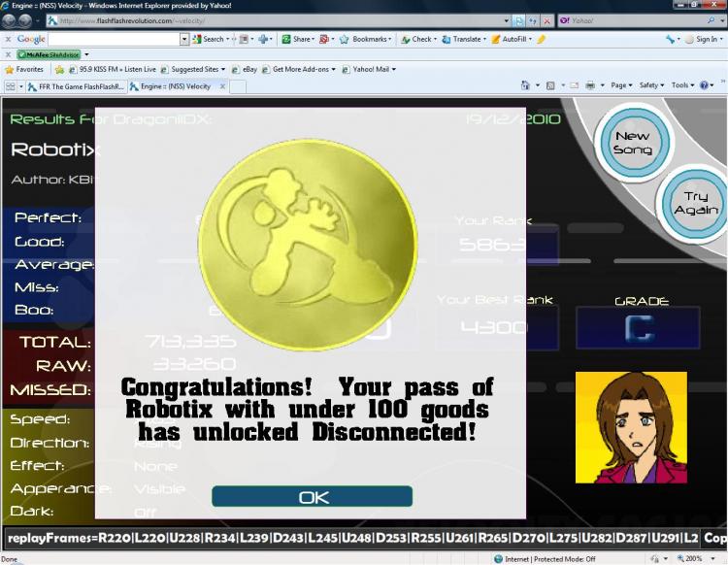
Task: Open the Bookmarks dropdown on Google toolbar
Action: click(389, 40)
